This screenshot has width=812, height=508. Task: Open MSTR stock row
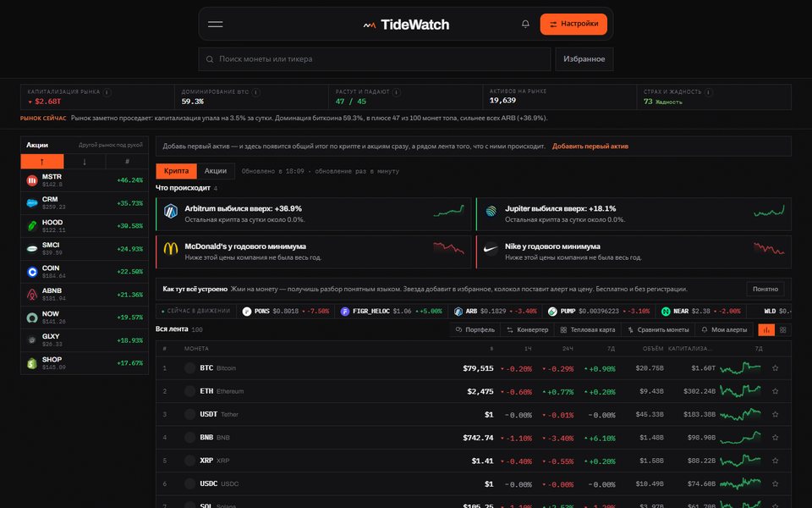[x=85, y=180]
